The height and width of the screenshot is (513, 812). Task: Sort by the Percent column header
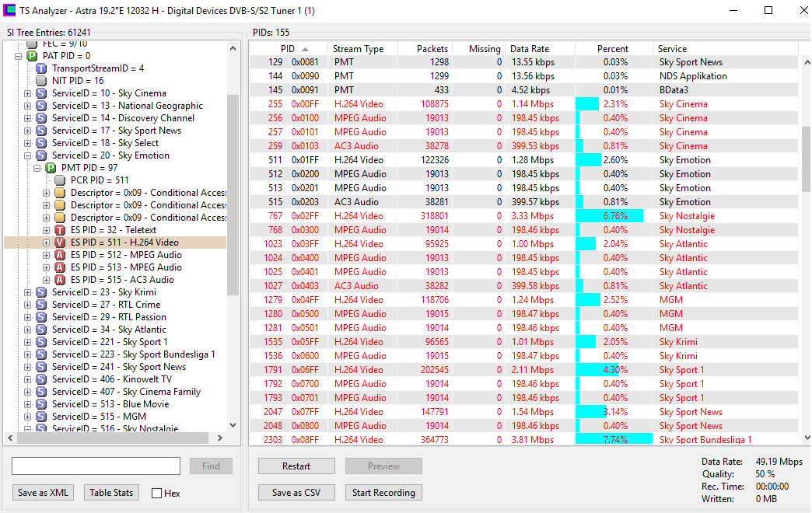pos(613,49)
